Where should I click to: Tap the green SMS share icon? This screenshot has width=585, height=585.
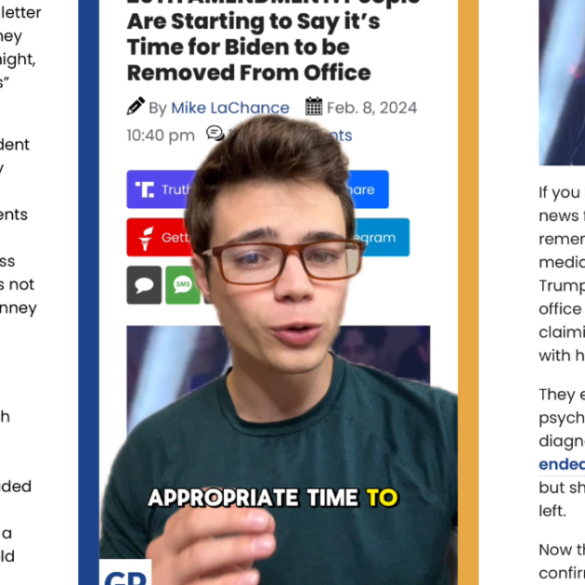pyautogui.click(x=182, y=285)
